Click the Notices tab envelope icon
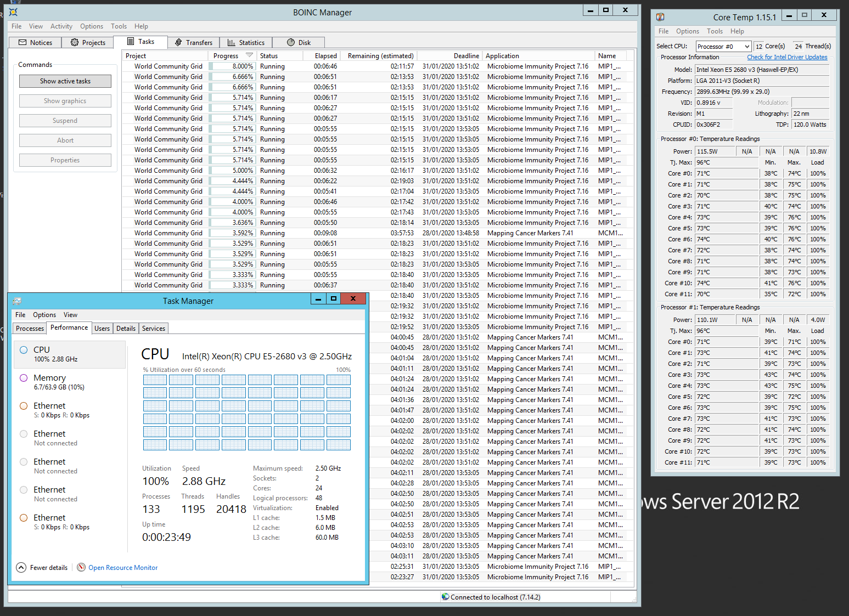This screenshot has width=849, height=616. click(x=23, y=42)
